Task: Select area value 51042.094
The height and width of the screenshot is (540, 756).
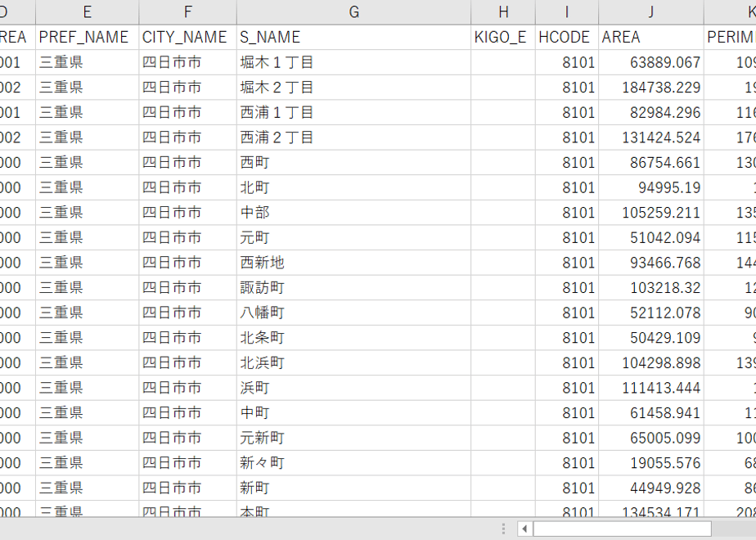Action: (x=651, y=238)
